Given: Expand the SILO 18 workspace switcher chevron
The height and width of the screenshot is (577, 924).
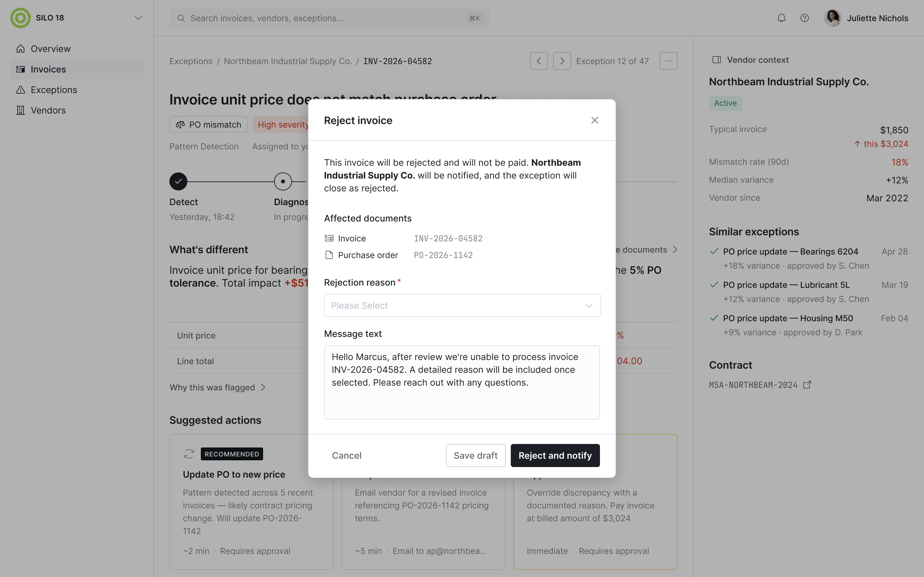Looking at the screenshot, I should coord(138,18).
